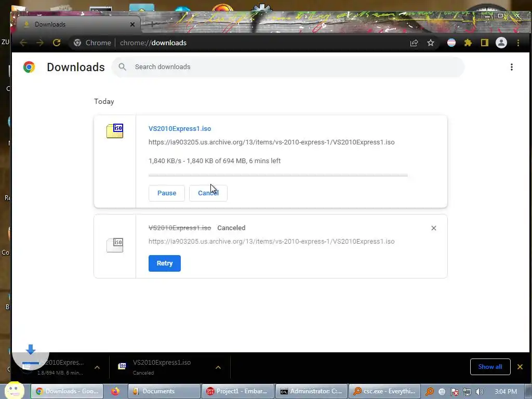Click the active download's archive.org URL

[x=271, y=142]
